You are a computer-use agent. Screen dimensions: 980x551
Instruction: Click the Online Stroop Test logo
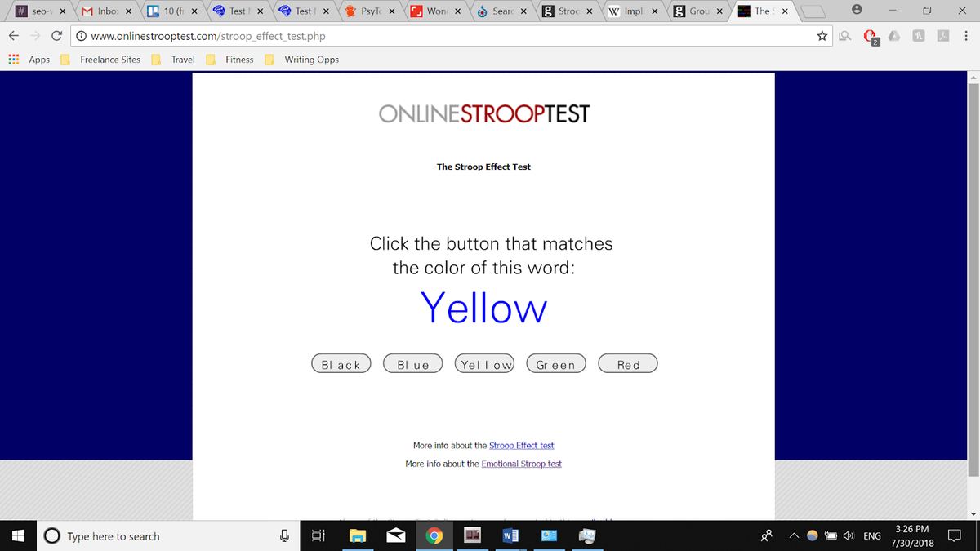tap(484, 113)
